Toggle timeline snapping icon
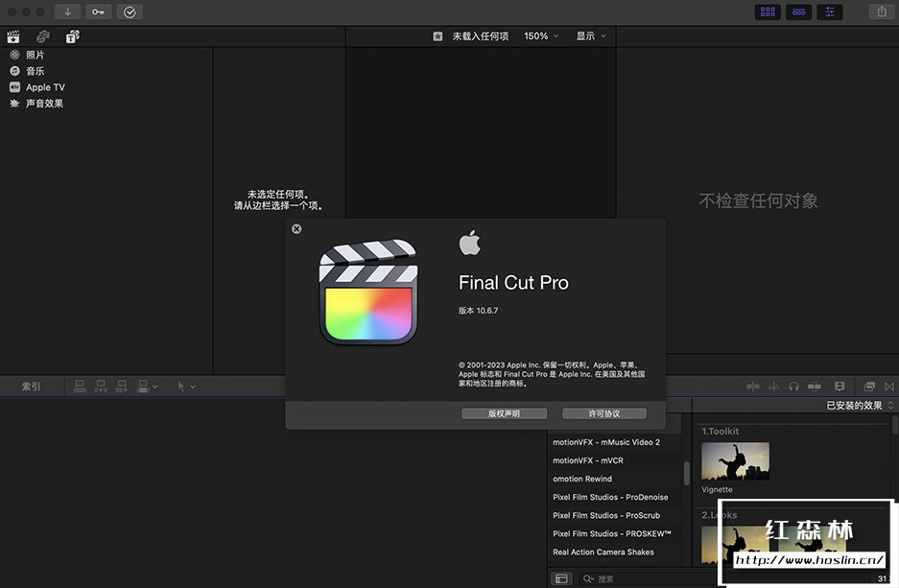 coord(815,387)
